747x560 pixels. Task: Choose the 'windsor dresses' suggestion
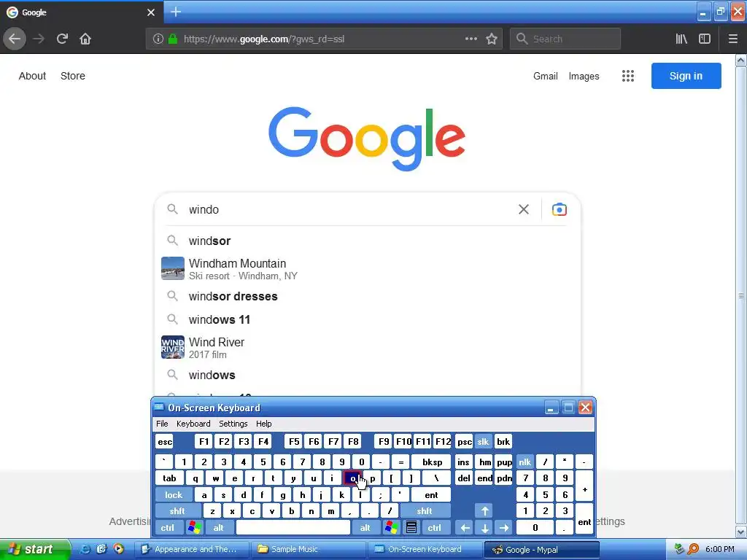click(x=368, y=296)
